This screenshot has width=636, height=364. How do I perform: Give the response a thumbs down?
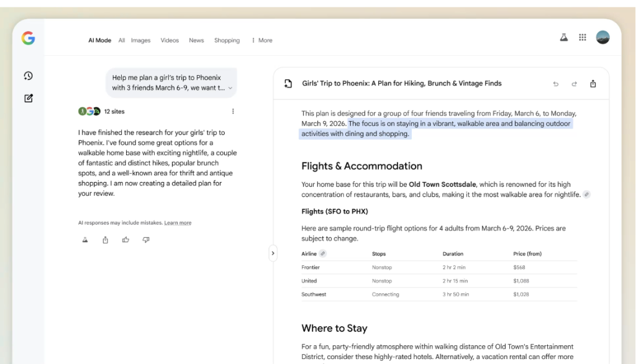(x=146, y=240)
